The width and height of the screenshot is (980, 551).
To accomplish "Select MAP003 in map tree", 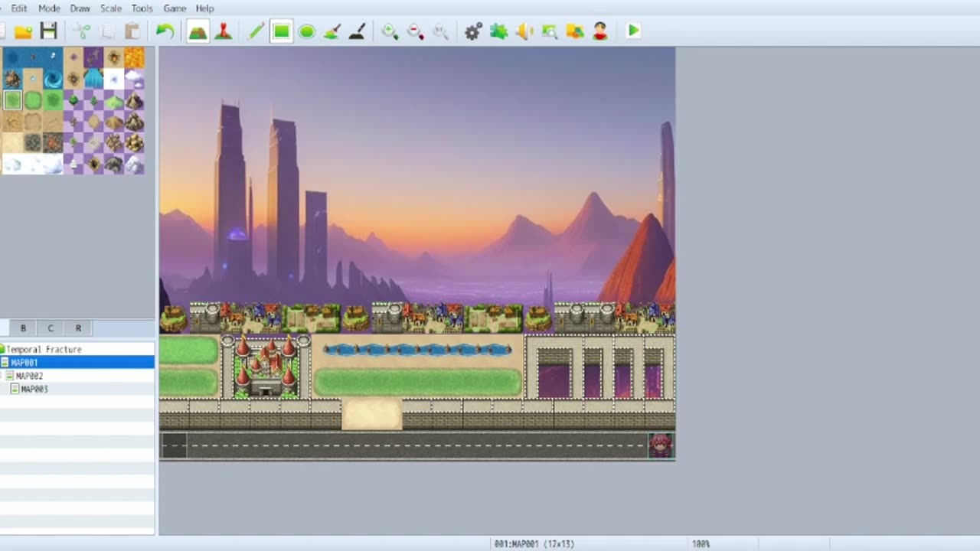I will coord(34,390).
